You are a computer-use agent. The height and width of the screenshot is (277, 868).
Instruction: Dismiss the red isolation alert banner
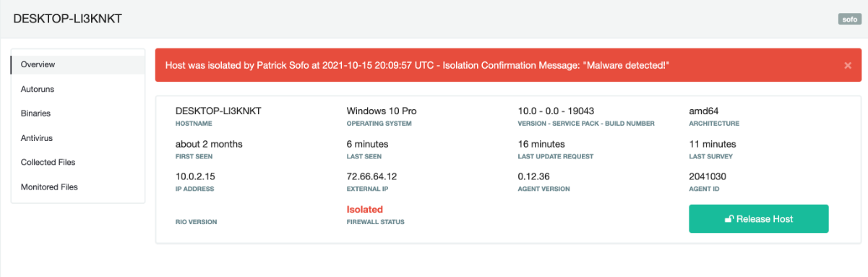click(x=848, y=66)
